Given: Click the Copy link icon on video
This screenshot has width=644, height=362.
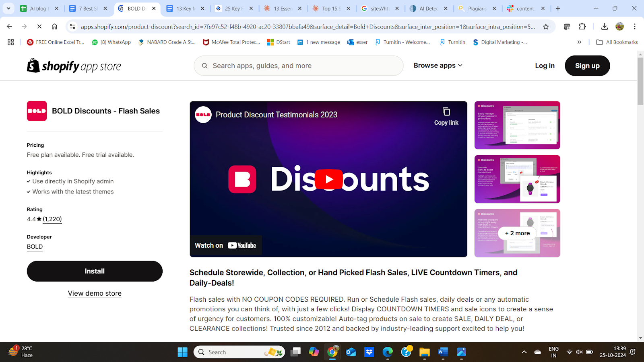Looking at the screenshot, I should (x=446, y=112).
